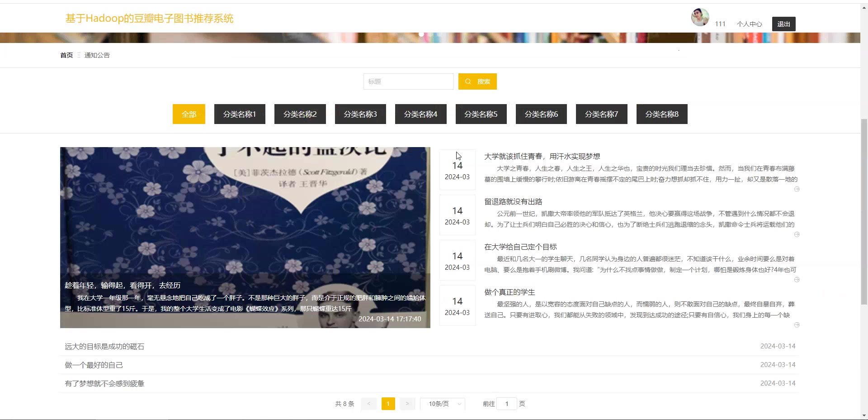Click the 2024-03-14 date of 有了梦想就不会感到疲惫

coord(778,383)
